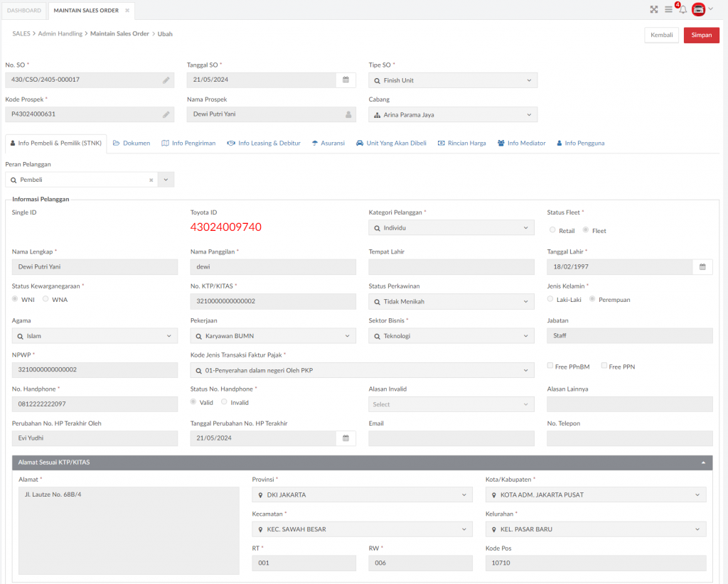Screen dimensions: 728x584
Task: Choose WNA citizenship
Action: (45, 298)
